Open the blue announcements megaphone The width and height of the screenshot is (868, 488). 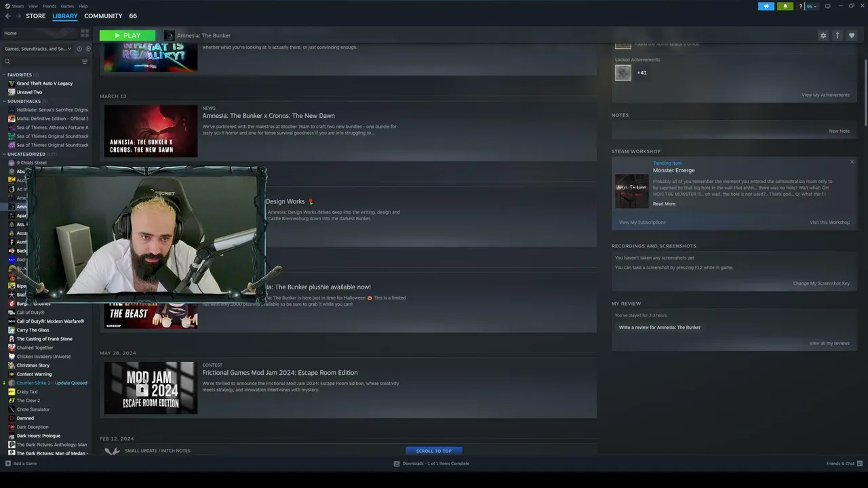click(x=766, y=6)
